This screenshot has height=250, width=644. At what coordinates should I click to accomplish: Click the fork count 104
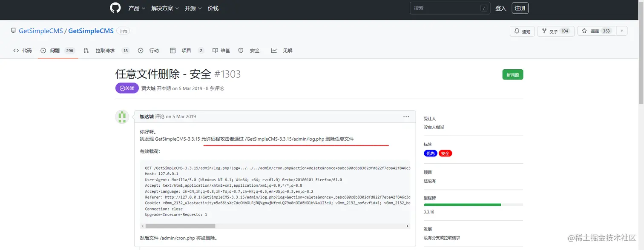click(x=565, y=31)
